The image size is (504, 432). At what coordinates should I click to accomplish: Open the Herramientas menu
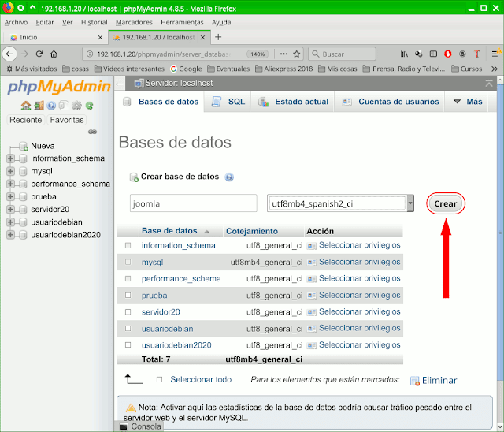tap(182, 22)
